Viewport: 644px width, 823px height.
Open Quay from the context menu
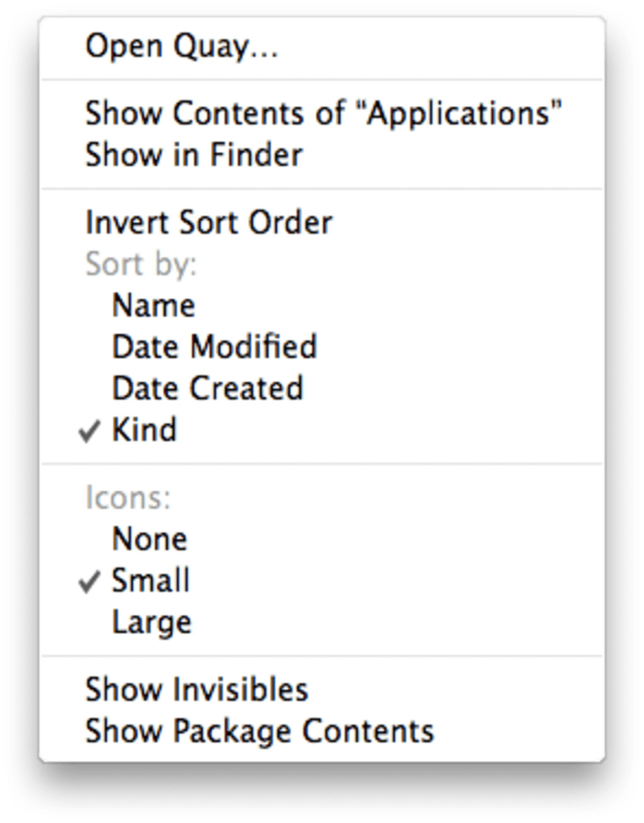point(182,47)
